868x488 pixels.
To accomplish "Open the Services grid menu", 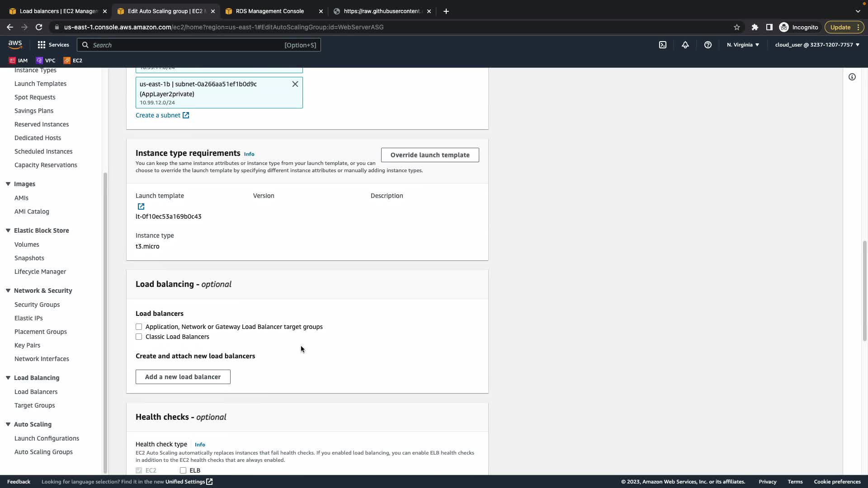I will 53,45.
